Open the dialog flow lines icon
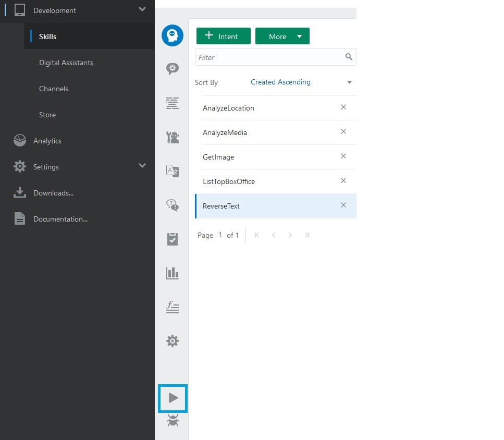Screen dimensions: 504x440 pyautogui.click(x=172, y=103)
